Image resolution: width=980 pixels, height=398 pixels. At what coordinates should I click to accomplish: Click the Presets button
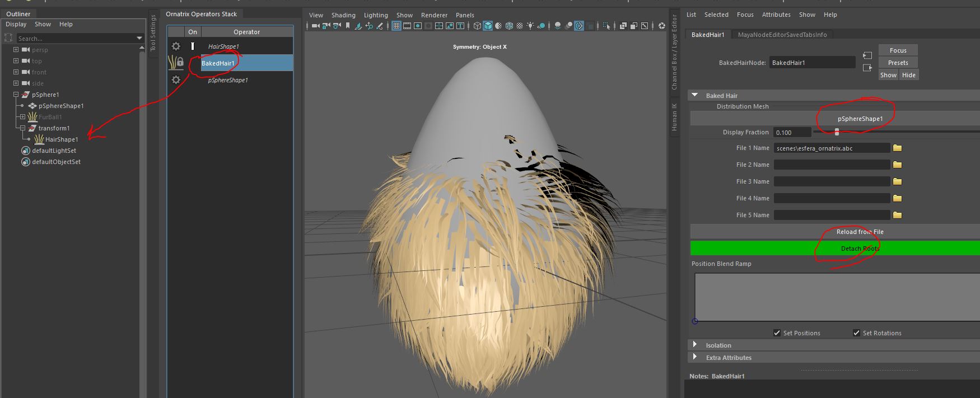tap(898, 63)
